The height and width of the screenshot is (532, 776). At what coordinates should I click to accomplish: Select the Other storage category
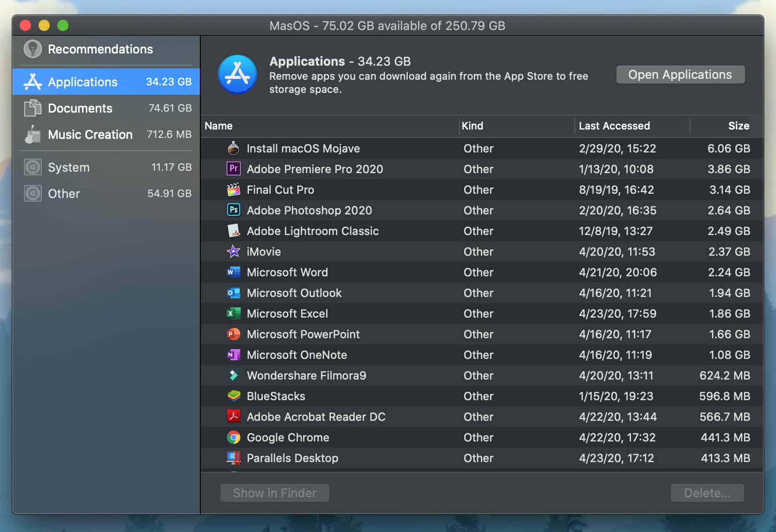pyautogui.click(x=107, y=193)
